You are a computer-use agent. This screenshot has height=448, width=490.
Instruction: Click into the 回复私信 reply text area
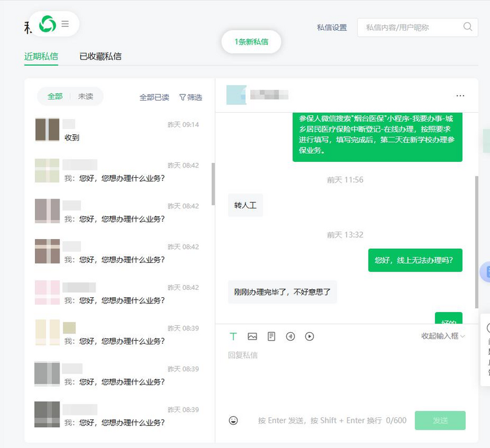pyautogui.click(x=346, y=378)
